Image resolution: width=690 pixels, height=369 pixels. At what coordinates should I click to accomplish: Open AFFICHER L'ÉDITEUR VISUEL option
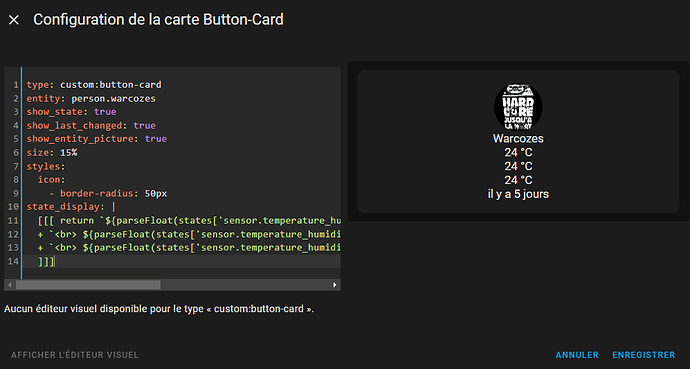[75, 355]
